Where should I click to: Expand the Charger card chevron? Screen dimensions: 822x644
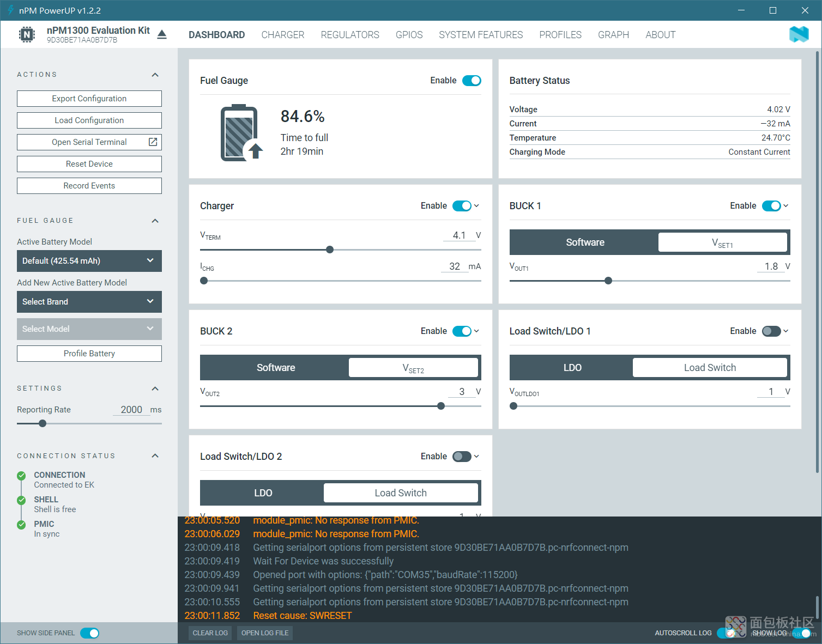click(476, 206)
